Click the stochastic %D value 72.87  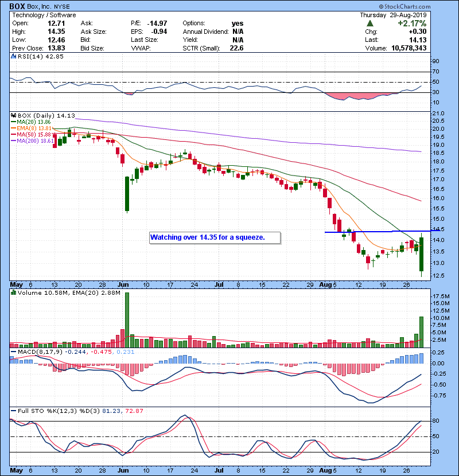[x=134, y=411]
